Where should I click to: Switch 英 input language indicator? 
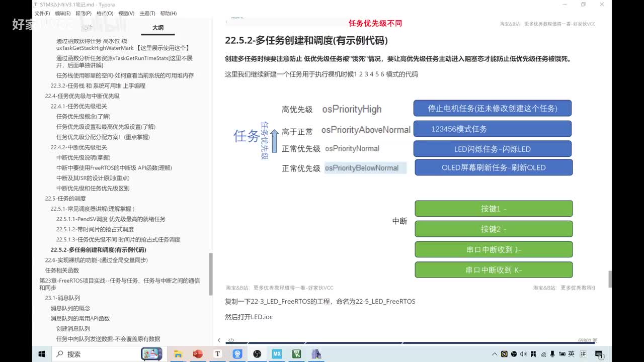[571, 354]
